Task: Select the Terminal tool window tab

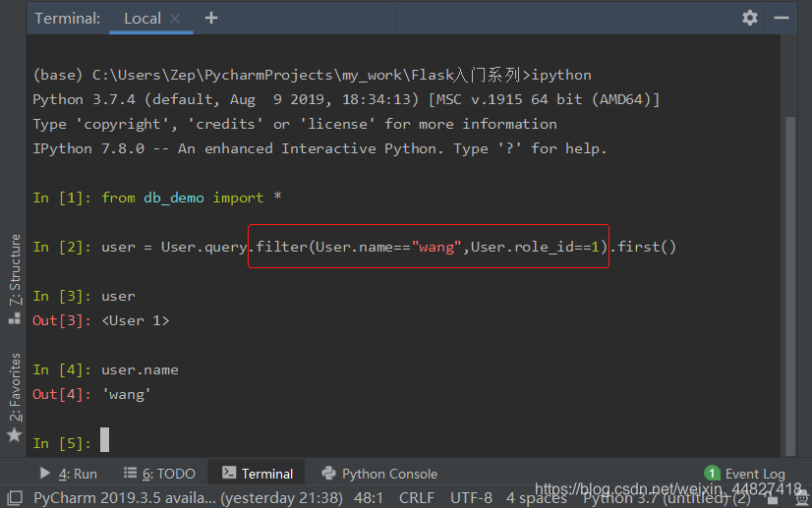Action: 257,474
